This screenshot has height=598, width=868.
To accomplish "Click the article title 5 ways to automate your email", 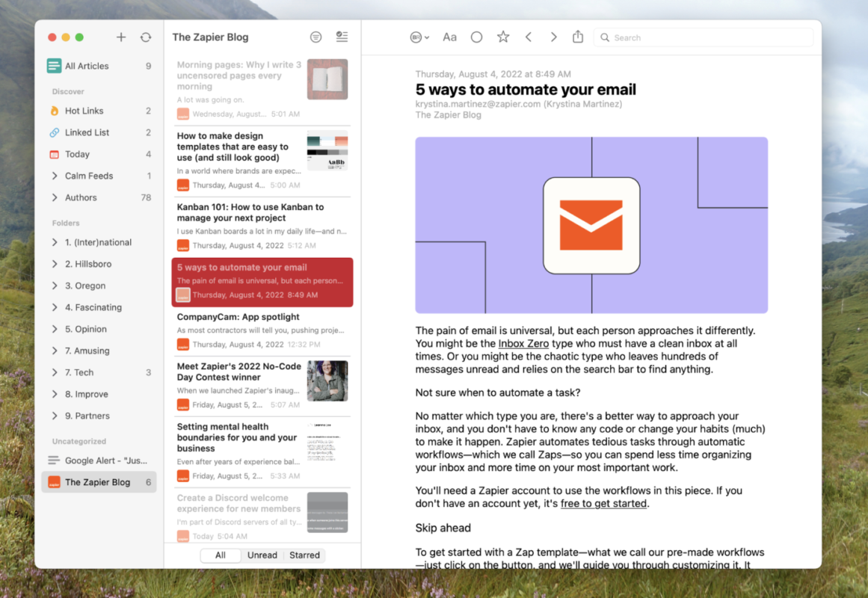I will point(526,90).
